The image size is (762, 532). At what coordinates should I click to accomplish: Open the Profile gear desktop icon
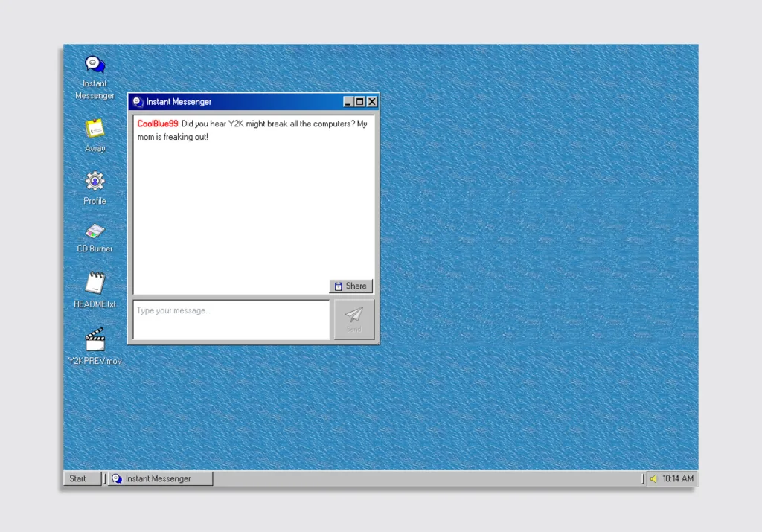tap(95, 181)
